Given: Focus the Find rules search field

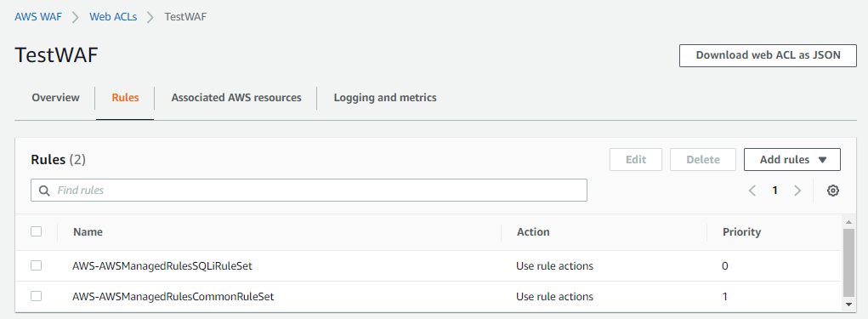Looking at the screenshot, I should tap(309, 190).
